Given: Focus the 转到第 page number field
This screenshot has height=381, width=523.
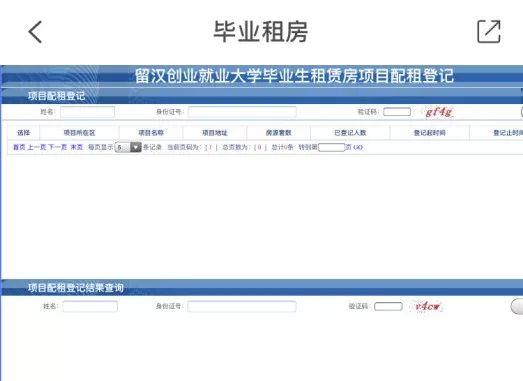Looking at the screenshot, I should pos(331,147).
